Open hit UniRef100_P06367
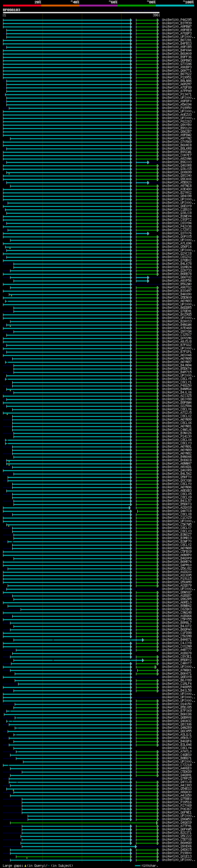The image size is (197, 868). point(177,809)
